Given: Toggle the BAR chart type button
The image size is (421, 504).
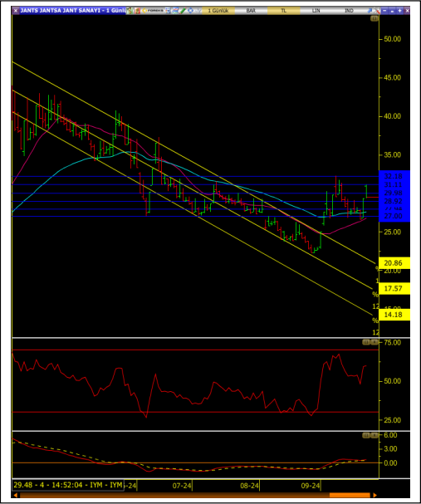Looking at the screenshot, I should [251, 11].
